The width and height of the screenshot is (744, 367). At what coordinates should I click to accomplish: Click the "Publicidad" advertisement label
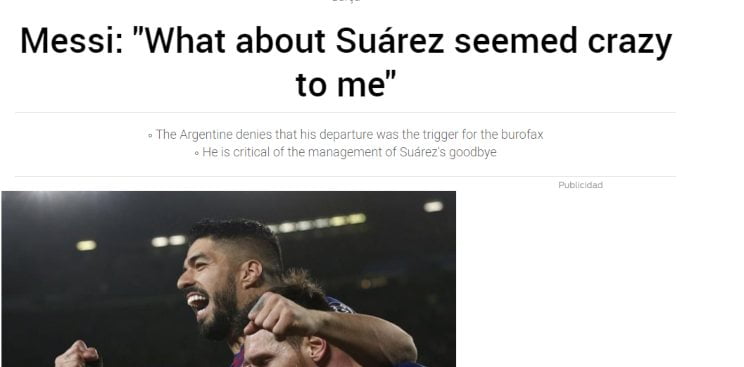coord(580,185)
